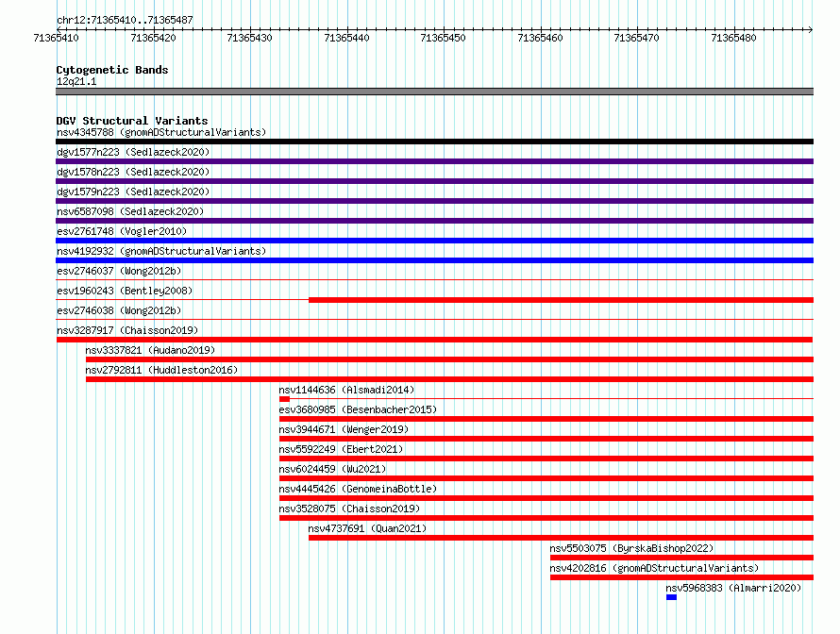
Task: Click the purple bar under nsv6587098
Action: [434, 221]
